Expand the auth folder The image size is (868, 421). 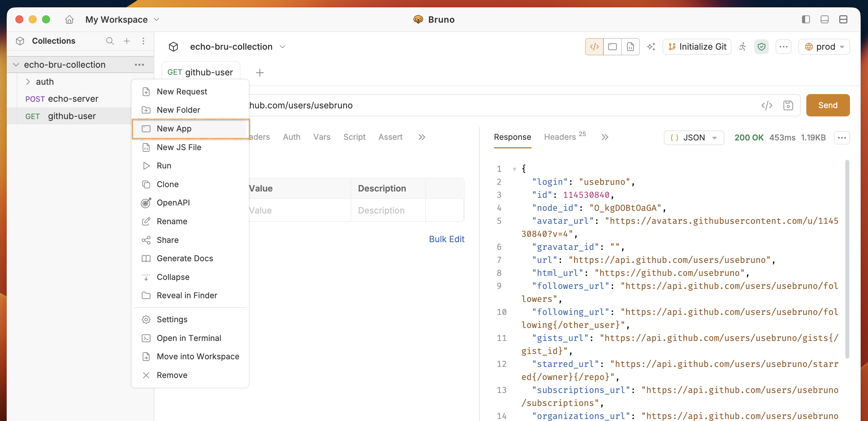click(x=28, y=82)
